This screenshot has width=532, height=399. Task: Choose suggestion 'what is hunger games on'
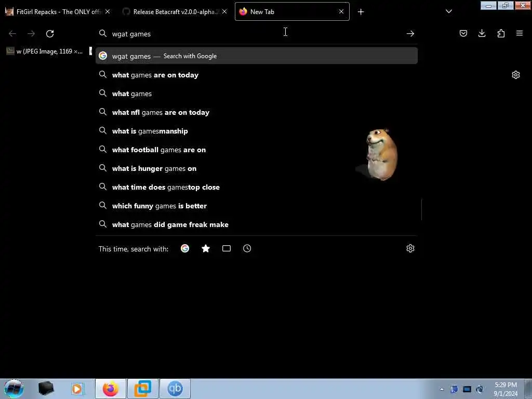coord(257,168)
